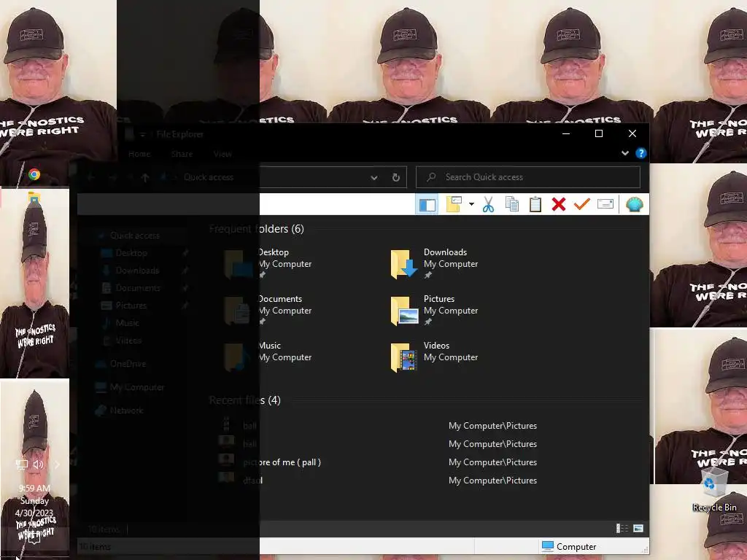Switch to large icons view status bar button
This screenshot has width=747, height=560.
pos(638,529)
